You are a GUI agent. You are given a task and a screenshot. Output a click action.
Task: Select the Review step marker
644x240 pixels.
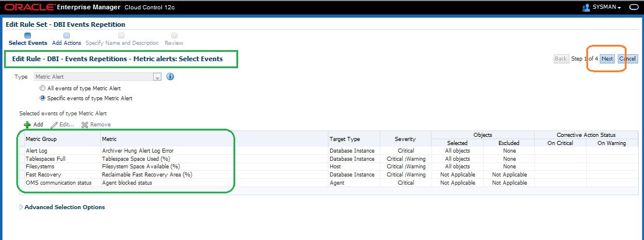pos(174,36)
